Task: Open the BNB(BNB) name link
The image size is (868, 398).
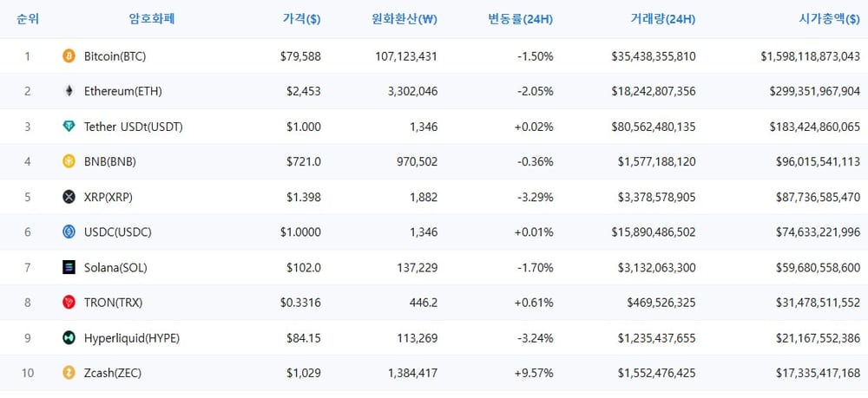Action: click(x=110, y=162)
